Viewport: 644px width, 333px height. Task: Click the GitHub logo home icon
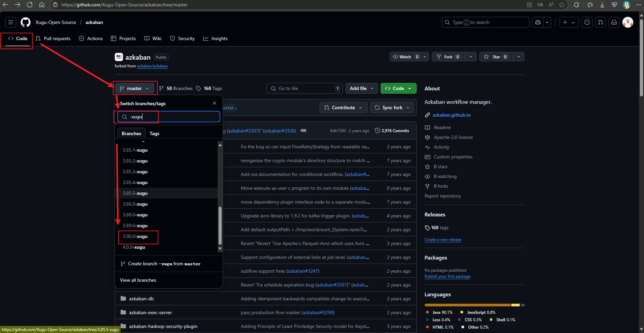pos(26,22)
